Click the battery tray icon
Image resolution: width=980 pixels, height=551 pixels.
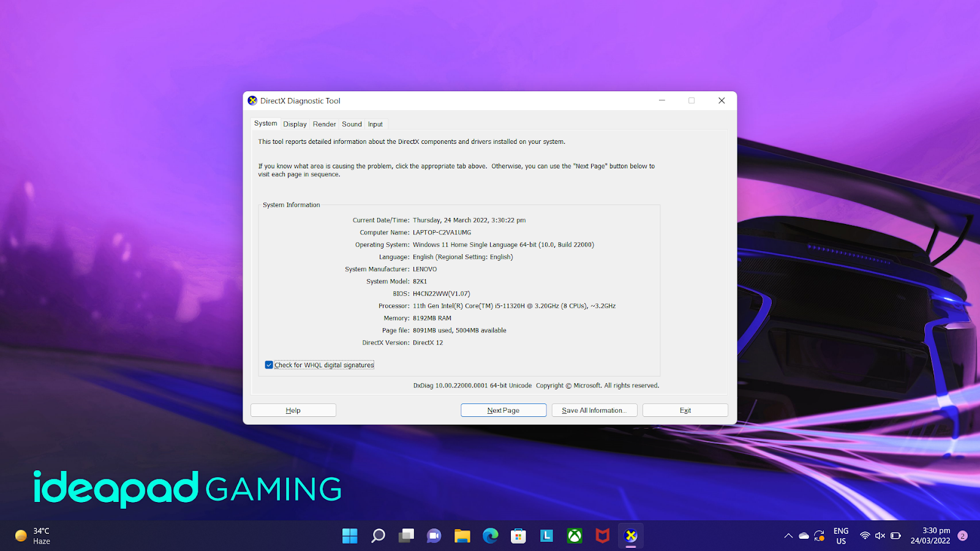pos(895,536)
